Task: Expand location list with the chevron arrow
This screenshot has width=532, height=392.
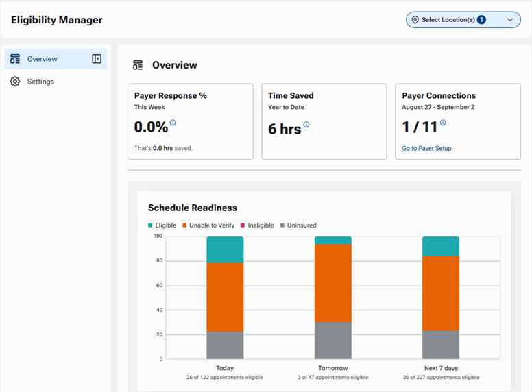Action: 510,20
